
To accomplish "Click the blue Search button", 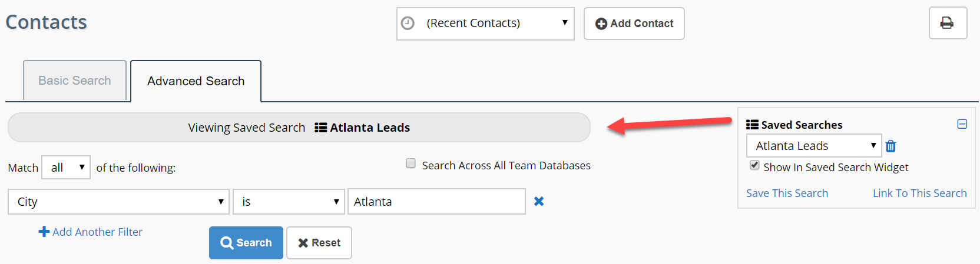I will pyautogui.click(x=246, y=243).
